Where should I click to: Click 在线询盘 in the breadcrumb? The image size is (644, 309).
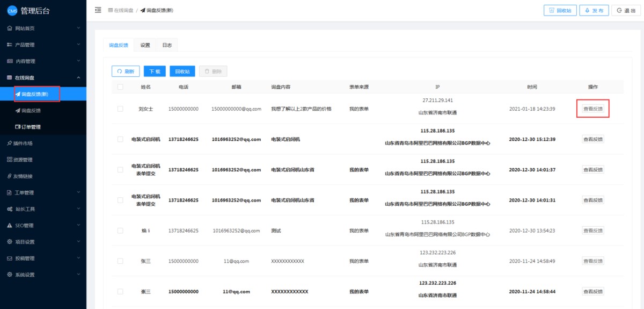123,11
